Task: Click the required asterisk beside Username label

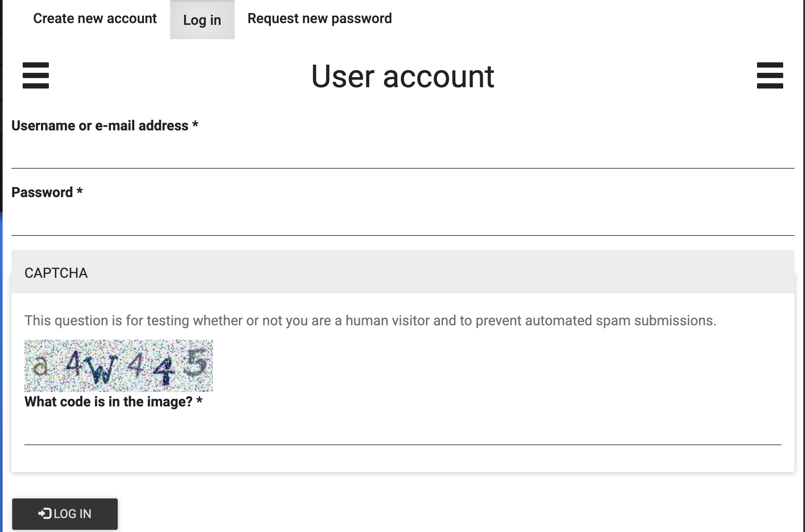Action: pyautogui.click(x=195, y=125)
